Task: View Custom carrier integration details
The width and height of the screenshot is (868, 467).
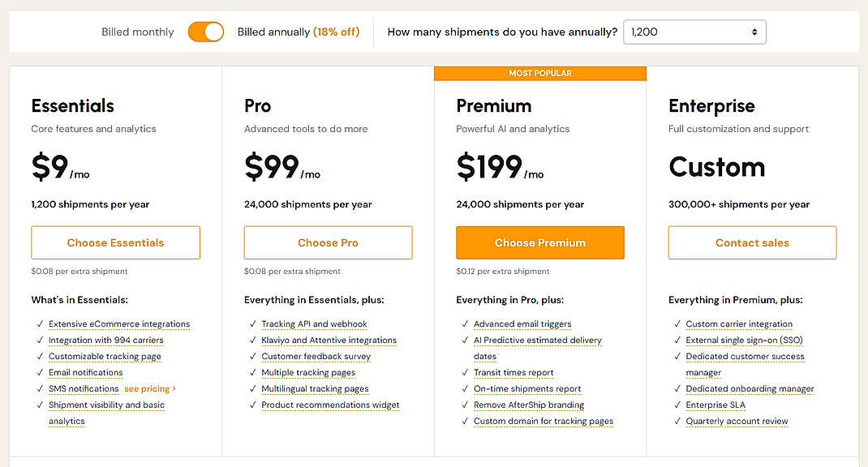Action: (739, 323)
